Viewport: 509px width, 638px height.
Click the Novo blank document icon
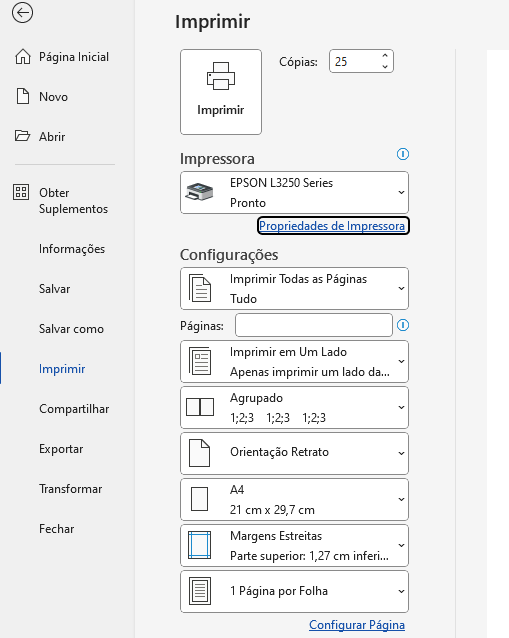coord(23,96)
